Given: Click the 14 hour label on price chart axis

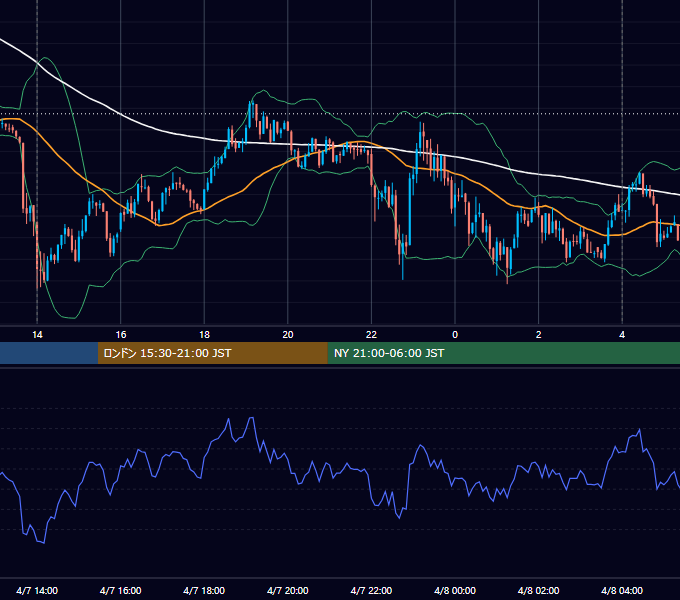Looking at the screenshot, I should coord(37,335).
